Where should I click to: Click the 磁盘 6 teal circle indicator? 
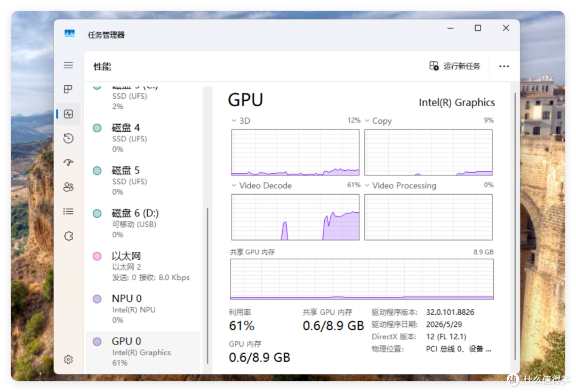97,213
